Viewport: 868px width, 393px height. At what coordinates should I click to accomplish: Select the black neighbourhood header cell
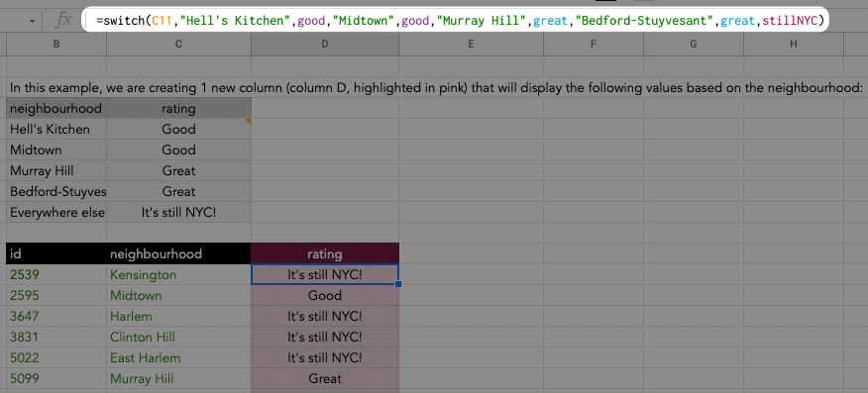178,253
